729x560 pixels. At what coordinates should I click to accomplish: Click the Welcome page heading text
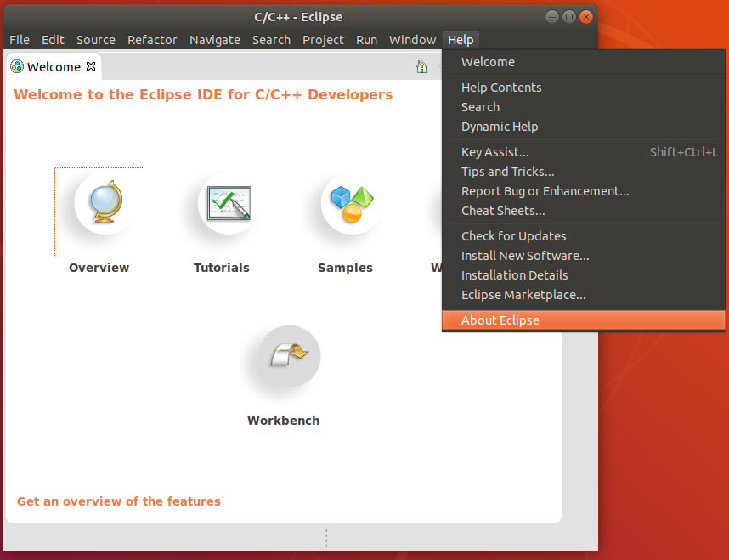coord(203,94)
